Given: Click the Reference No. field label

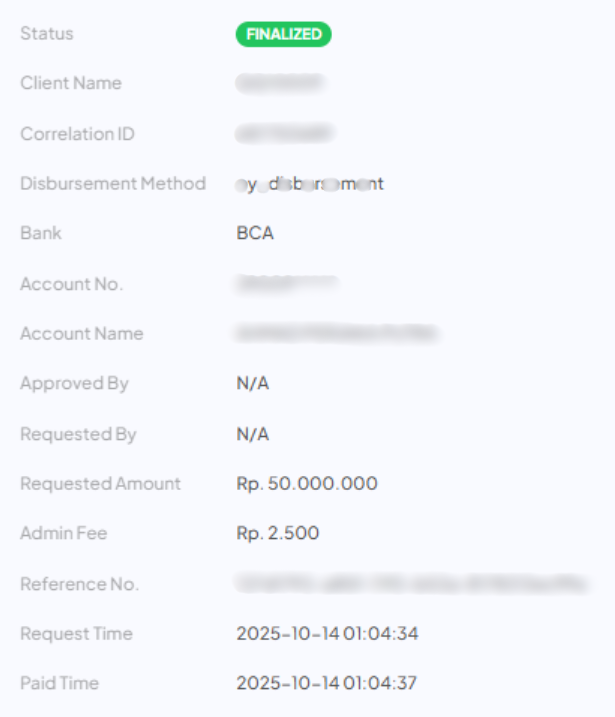Looking at the screenshot, I should 79,584.
